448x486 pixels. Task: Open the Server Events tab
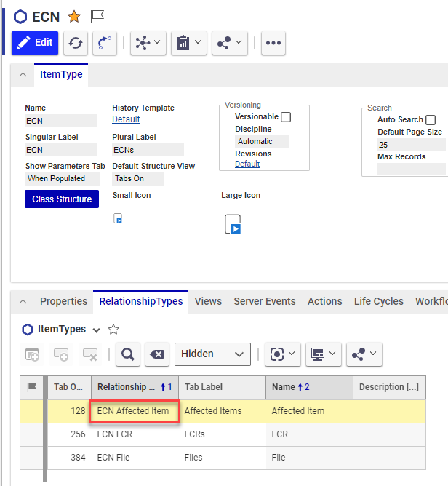coord(264,301)
